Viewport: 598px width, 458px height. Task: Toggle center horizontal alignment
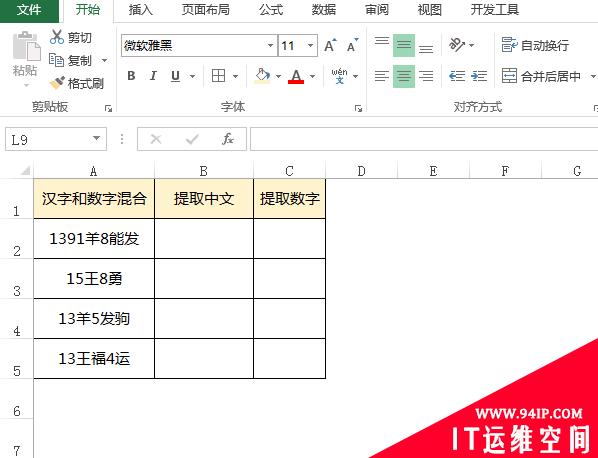(x=404, y=76)
